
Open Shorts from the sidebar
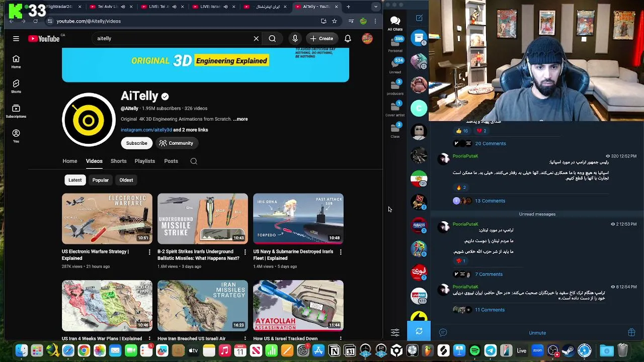(16, 86)
